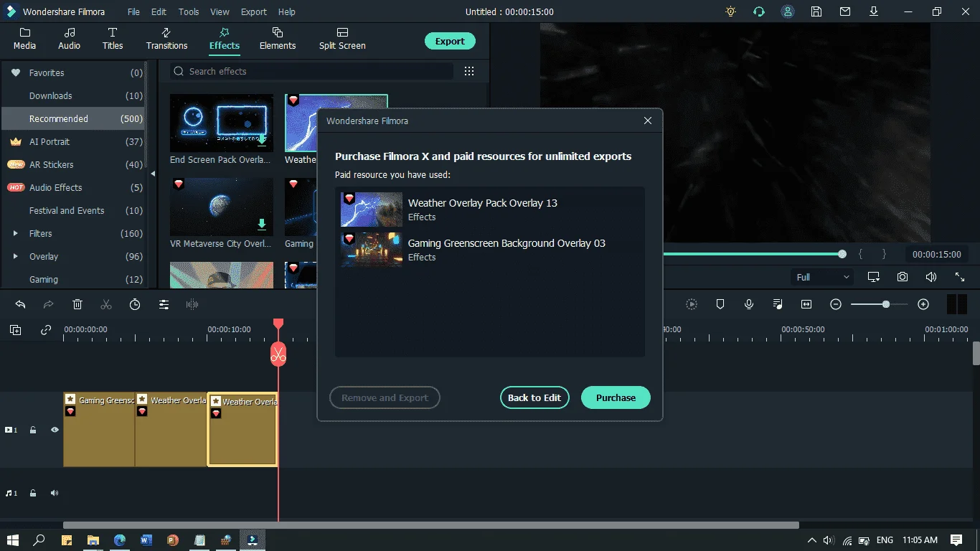Open the user account icon
980x551 pixels.
click(788, 11)
